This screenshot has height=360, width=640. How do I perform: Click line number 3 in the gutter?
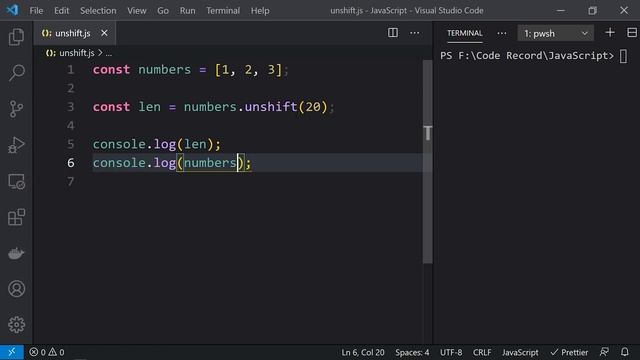(71, 107)
